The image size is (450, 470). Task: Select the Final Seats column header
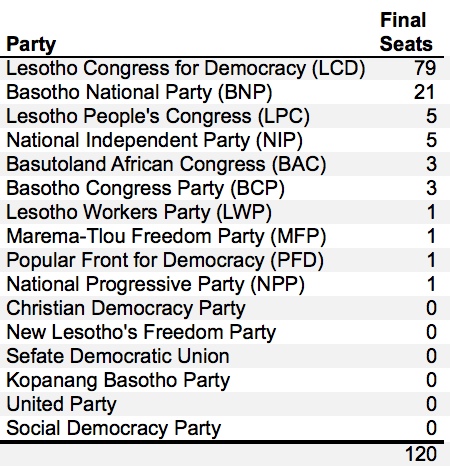(x=406, y=32)
